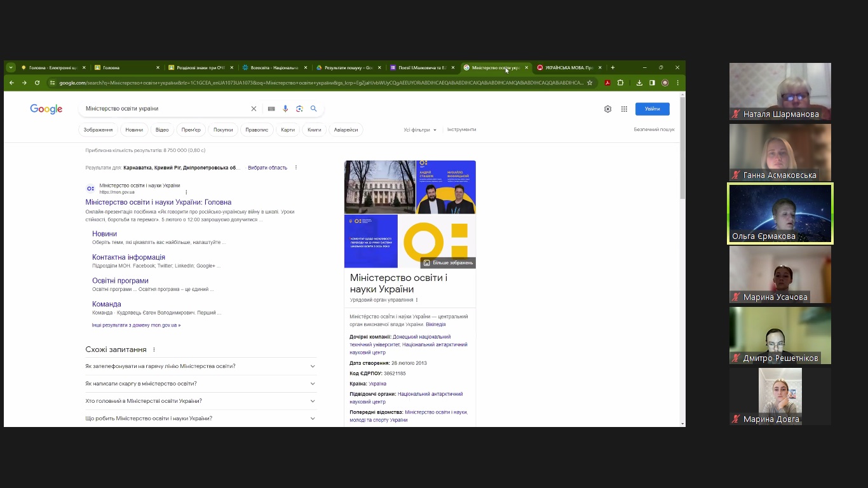Open Chrome's three-dot menu
This screenshot has height=488, width=868.
tap(677, 83)
